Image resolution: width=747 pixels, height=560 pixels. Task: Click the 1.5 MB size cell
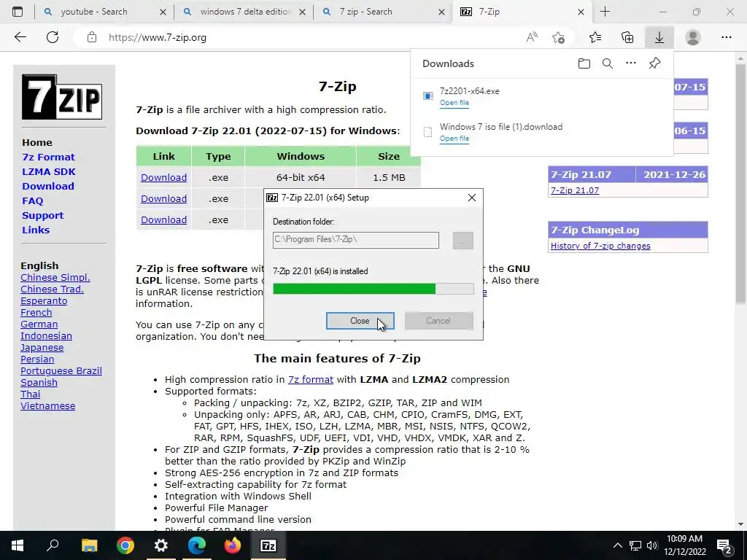[x=389, y=178]
